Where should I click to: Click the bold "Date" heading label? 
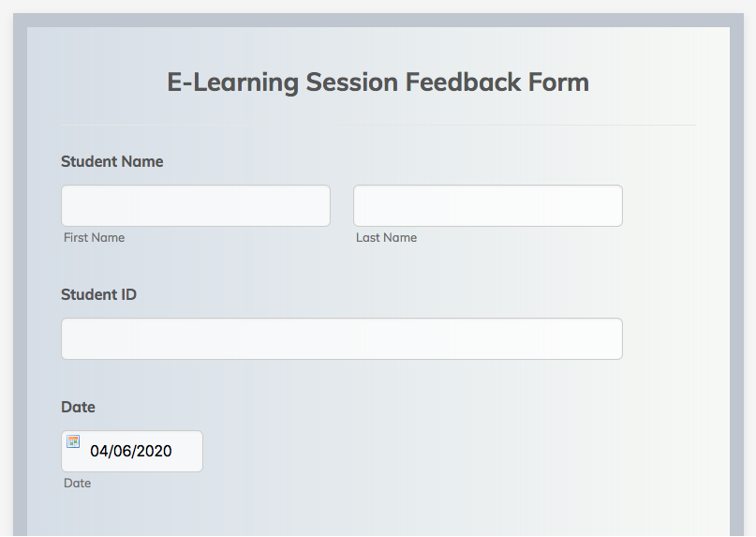78,407
